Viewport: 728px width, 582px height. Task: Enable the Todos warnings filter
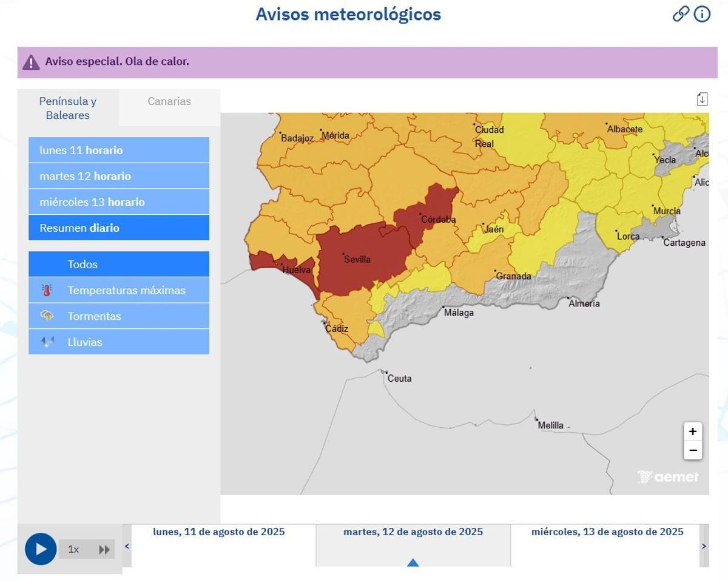[x=83, y=264]
